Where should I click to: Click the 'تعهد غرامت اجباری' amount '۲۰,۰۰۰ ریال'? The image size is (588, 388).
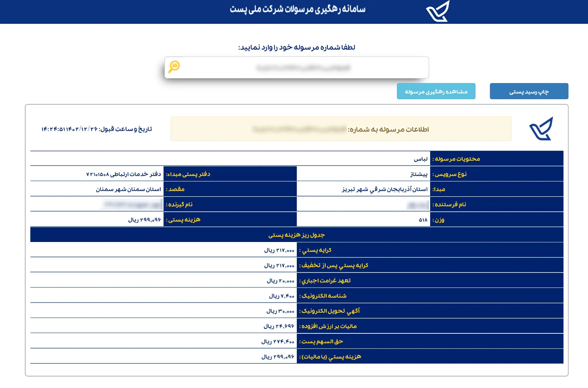point(281,280)
